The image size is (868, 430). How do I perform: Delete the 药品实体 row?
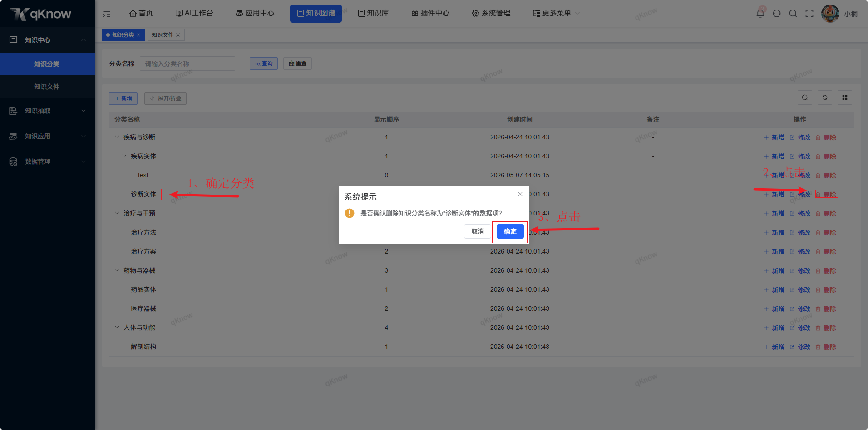[x=826, y=290]
